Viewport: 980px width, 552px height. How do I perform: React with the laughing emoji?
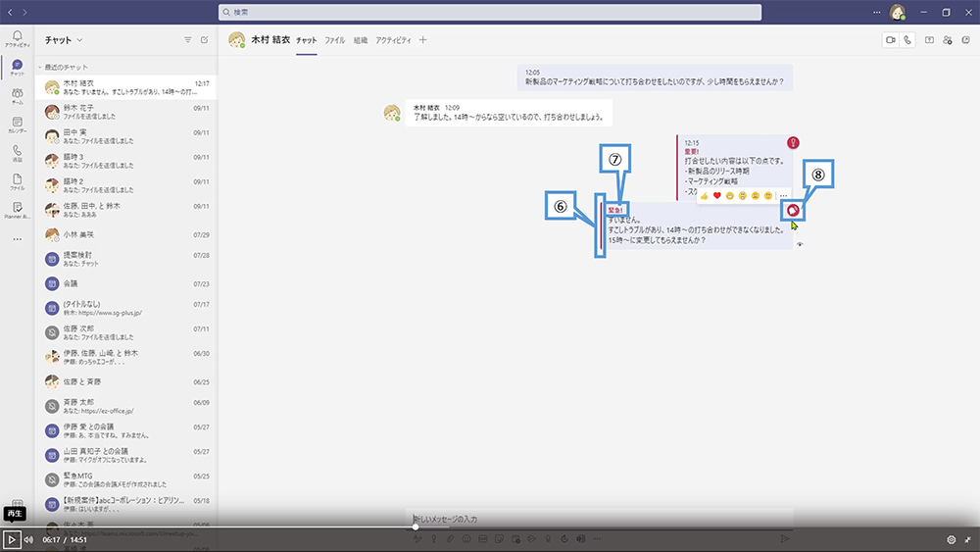729,196
